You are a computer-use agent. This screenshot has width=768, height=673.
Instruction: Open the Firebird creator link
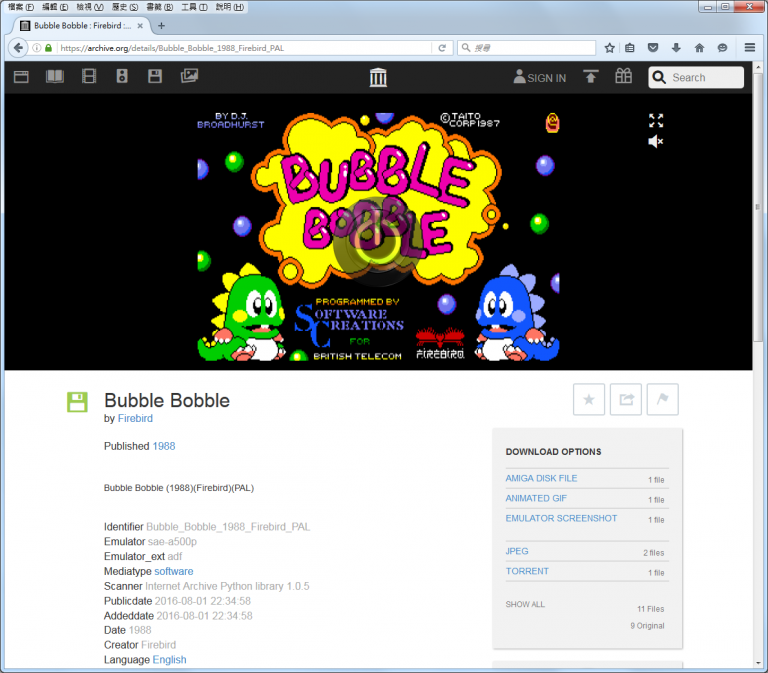(x=135, y=418)
